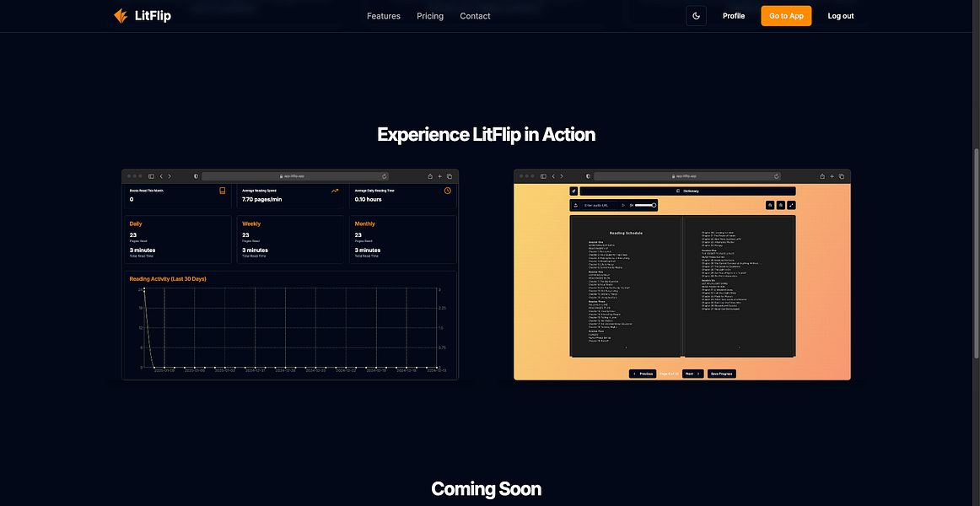Click the sidebar icon in reader screenshot browser
This screenshot has width=980, height=506.
coord(543,176)
